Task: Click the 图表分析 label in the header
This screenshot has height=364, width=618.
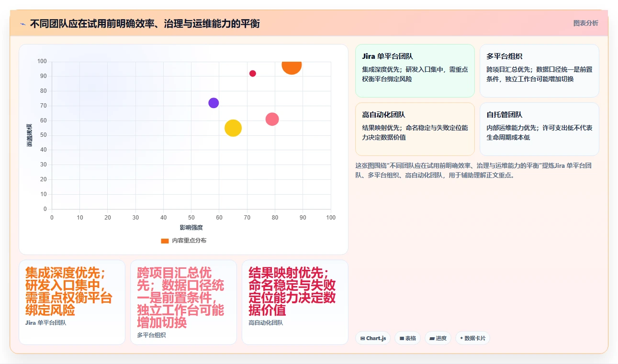Action: point(585,23)
